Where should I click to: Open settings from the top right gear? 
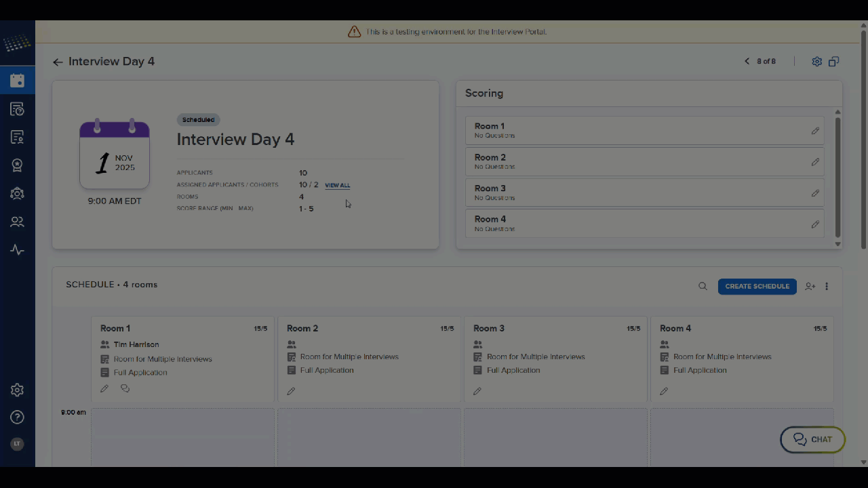pos(816,61)
